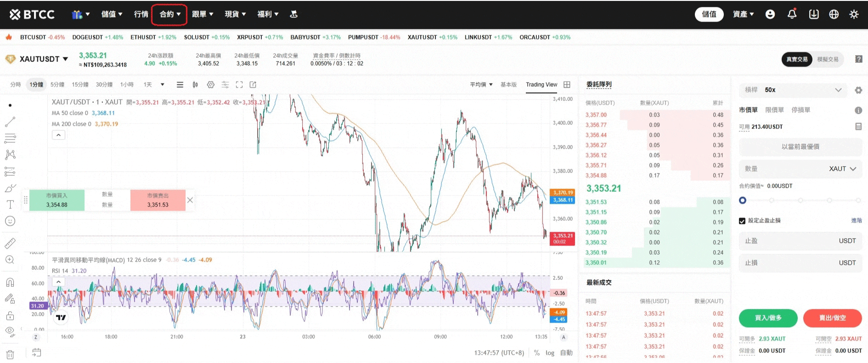This screenshot has height=363, width=868.
Task: Switch to 停損單 stop order tab
Action: click(800, 110)
